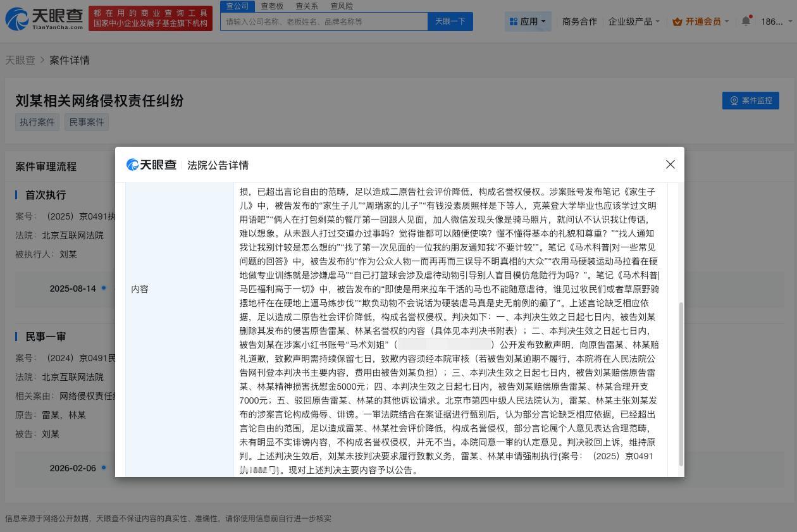Open the 企业级产品 dropdown

coord(631,21)
